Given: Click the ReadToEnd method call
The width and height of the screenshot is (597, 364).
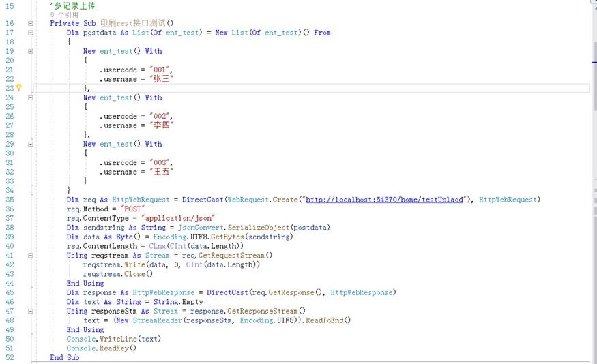Looking at the screenshot, I should [x=324, y=320].
